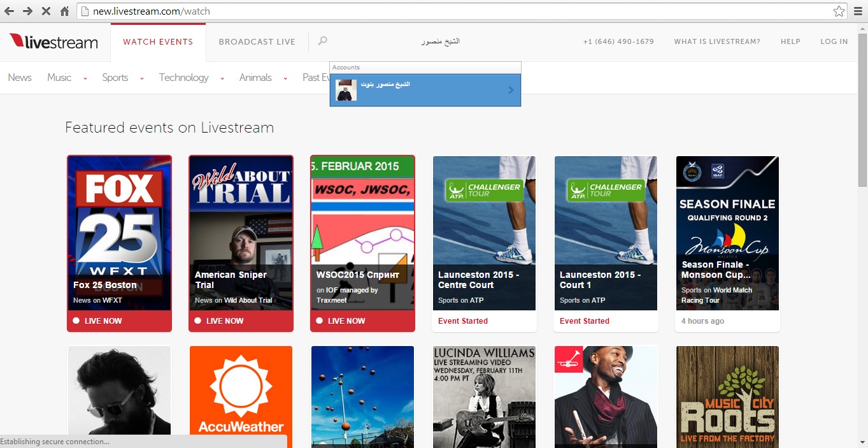Go forward with the browser forward arrow
The height and width of the screenshot is (448, 868).
(27, 11)
